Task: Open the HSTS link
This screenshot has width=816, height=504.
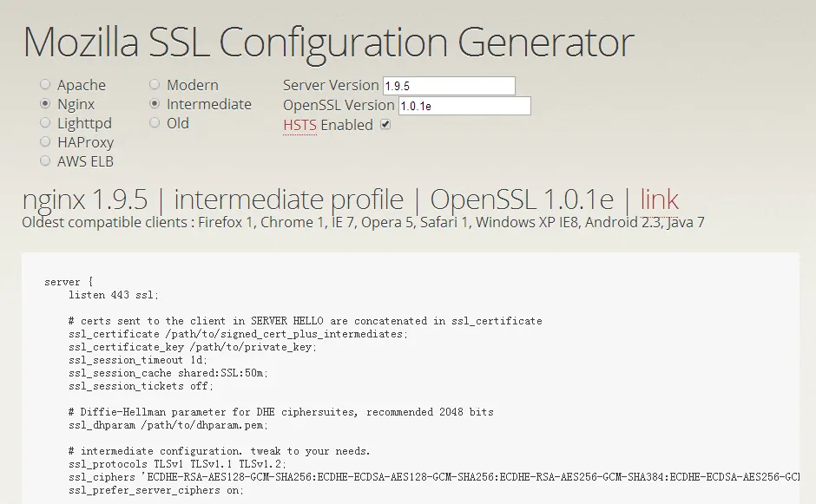Action: coord(299,125)
